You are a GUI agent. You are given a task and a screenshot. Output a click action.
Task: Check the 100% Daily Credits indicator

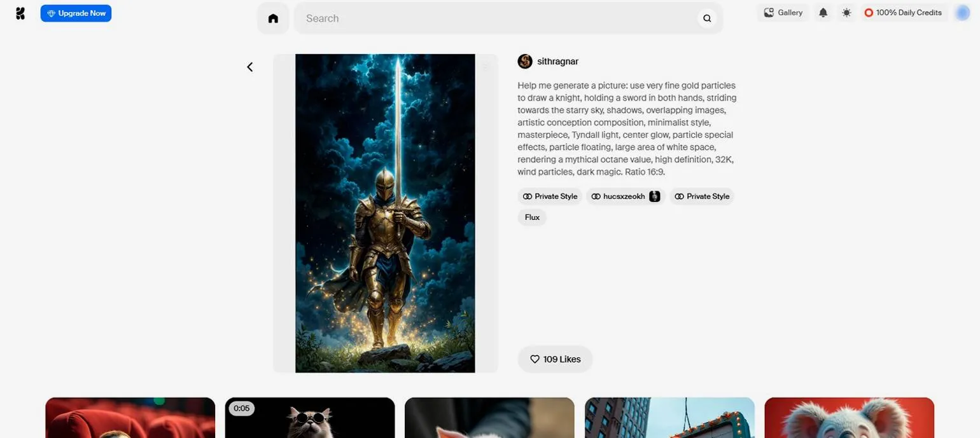[x=902, y=13]
